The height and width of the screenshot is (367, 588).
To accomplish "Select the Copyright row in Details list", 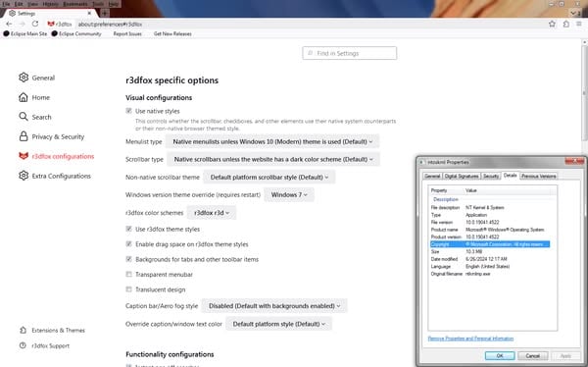I will click(490, 244).
